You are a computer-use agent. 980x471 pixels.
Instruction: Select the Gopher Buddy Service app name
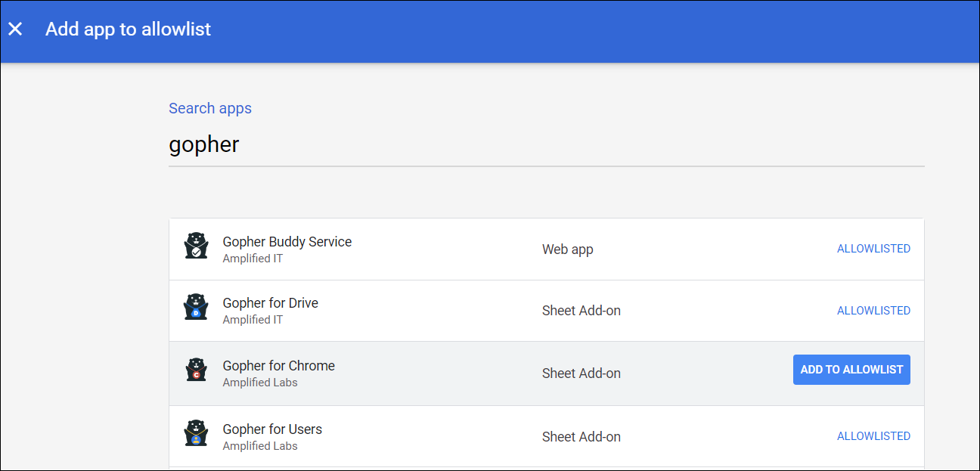point(287,242)
